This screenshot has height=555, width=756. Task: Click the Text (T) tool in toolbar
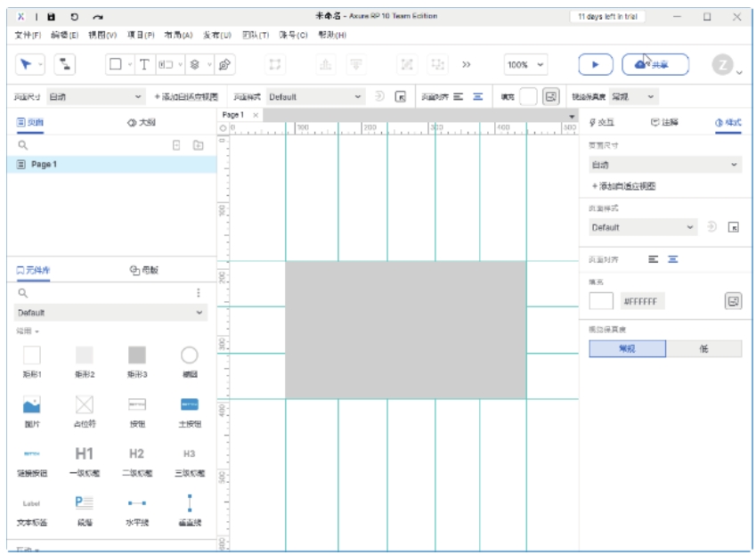[x=143, y=64]
